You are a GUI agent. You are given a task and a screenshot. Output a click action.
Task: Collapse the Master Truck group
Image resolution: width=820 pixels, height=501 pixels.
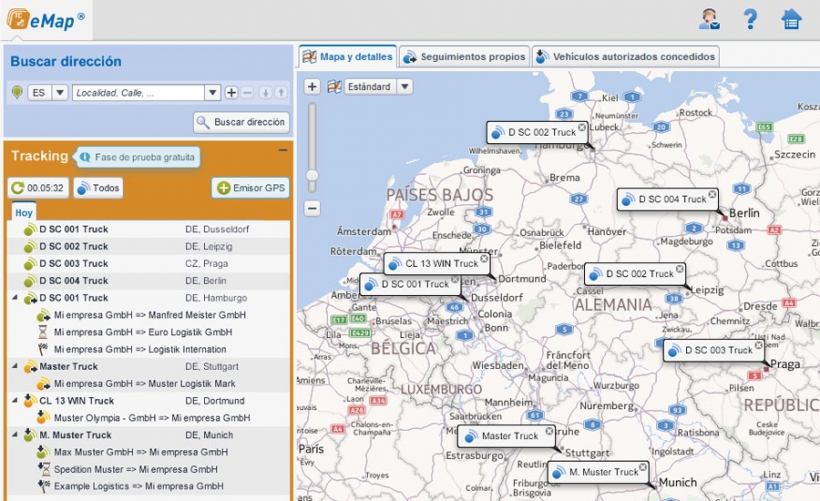[x=15, y=366]
